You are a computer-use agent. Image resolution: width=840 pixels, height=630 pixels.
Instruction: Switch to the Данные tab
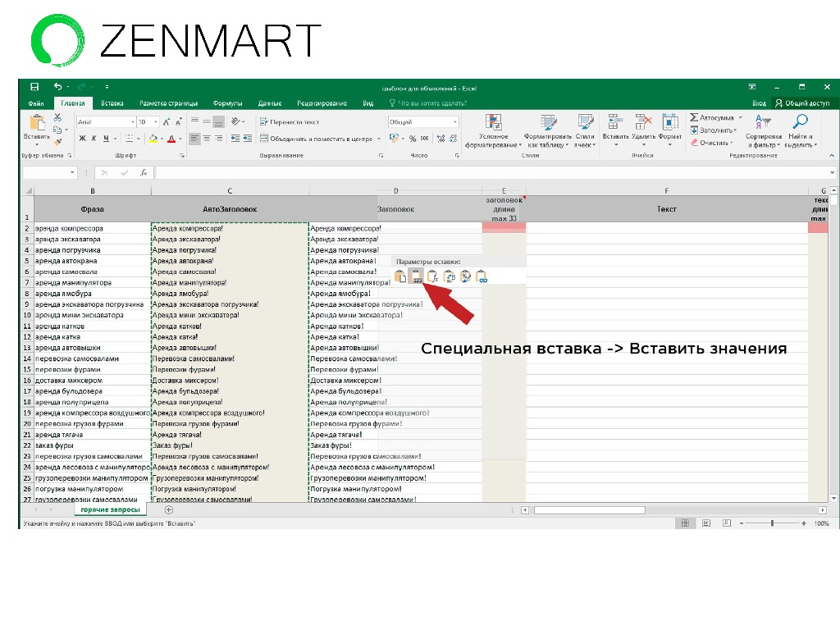[270, 103]
